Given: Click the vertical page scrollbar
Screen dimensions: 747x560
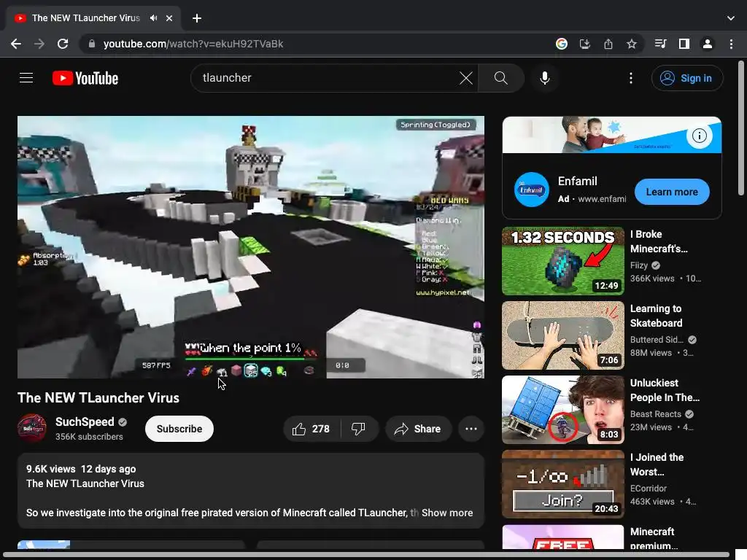Looking at the screenshot, I should (741, 128).
